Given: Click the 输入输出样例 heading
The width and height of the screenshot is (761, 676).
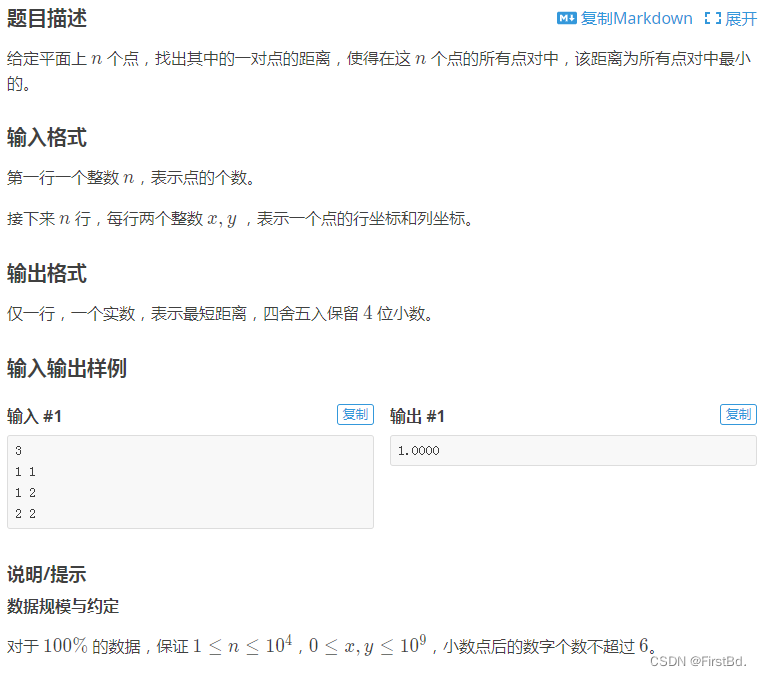Looking at the screenshot, I should 67,368.
